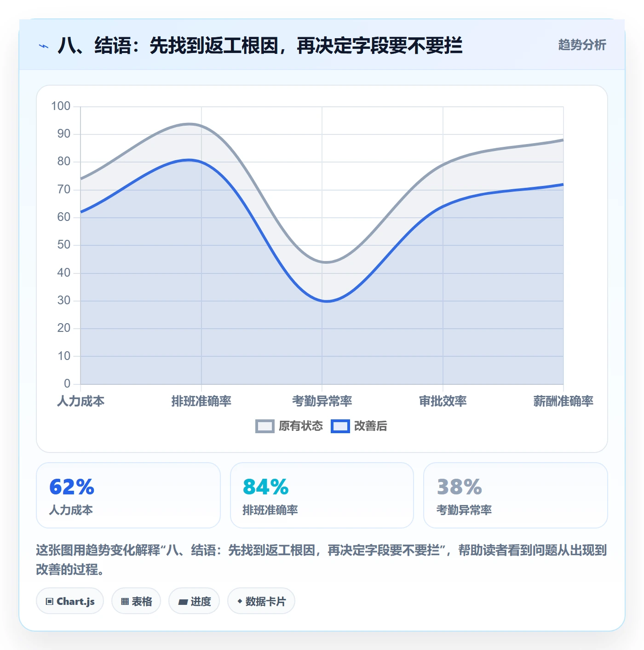This screenshot has width=644, height=650.
Task: Click the diamond icon in the 数据卡片 chip
Action: (240, 601)
